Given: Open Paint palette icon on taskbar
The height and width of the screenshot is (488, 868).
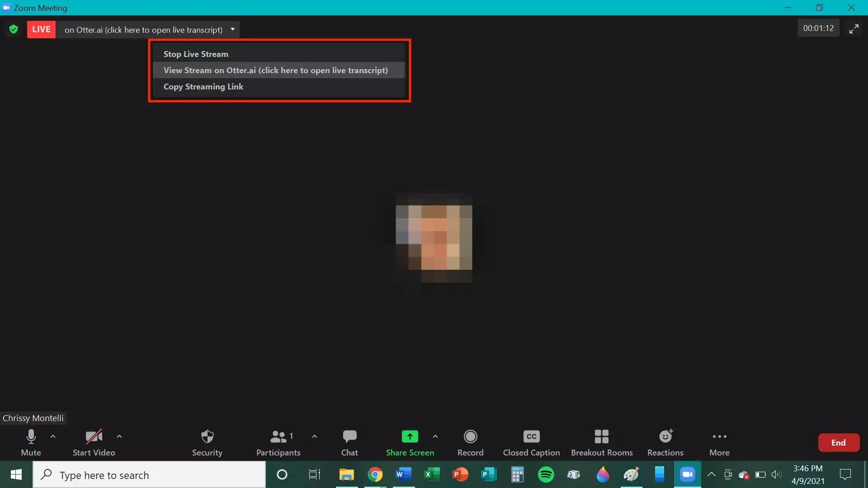Looking at the screenshot, I should pyautogui.click(x=631, y=474).
